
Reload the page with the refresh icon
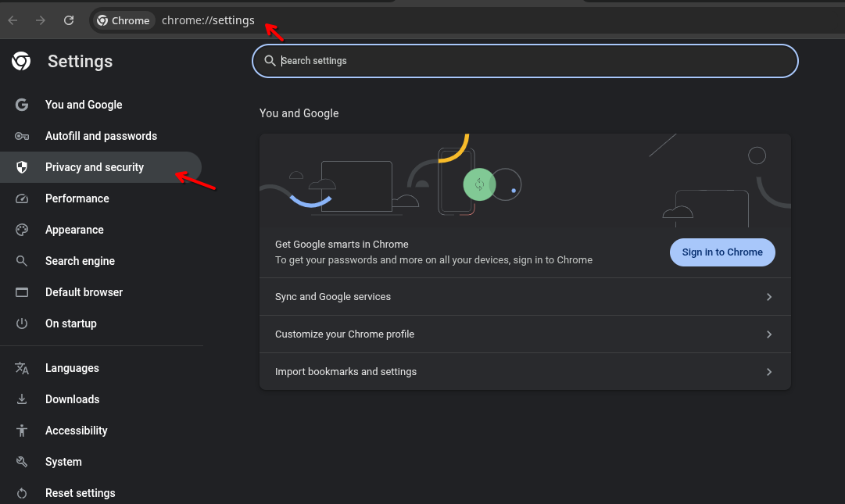point(69,20)
